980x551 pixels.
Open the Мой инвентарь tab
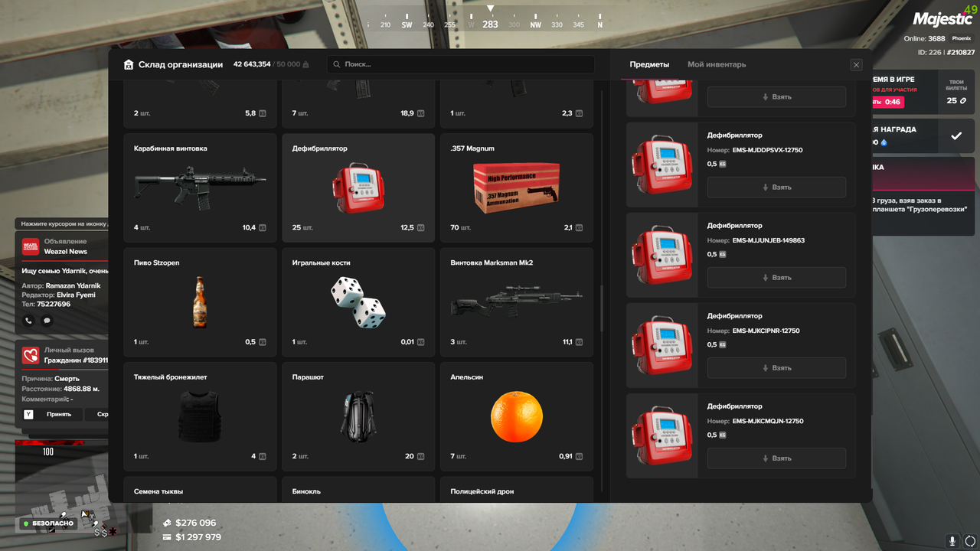coord(717,65)
